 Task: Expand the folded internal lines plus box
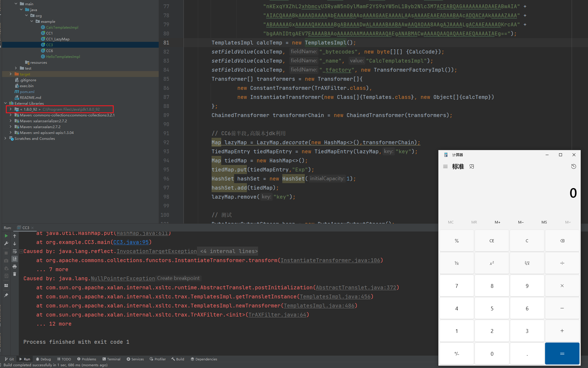[21, 251]
